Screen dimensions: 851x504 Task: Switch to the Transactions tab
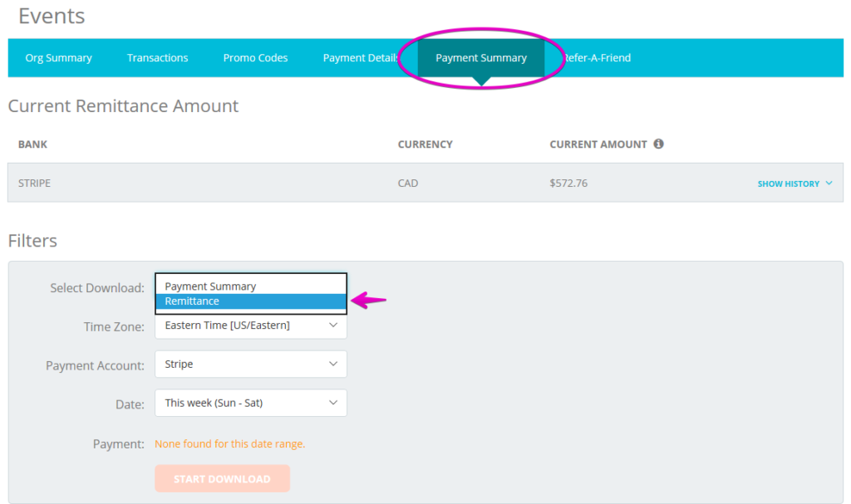157,57
